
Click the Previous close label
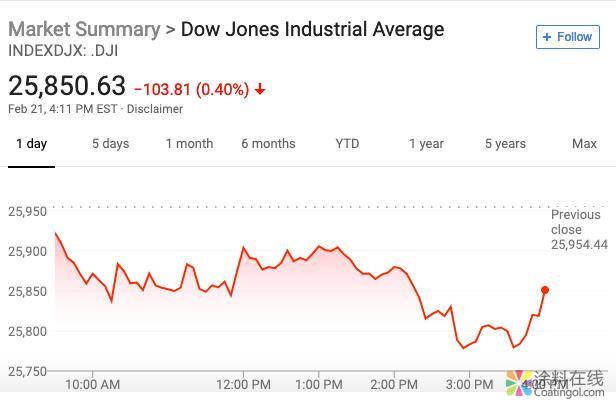tap(576, 221)
